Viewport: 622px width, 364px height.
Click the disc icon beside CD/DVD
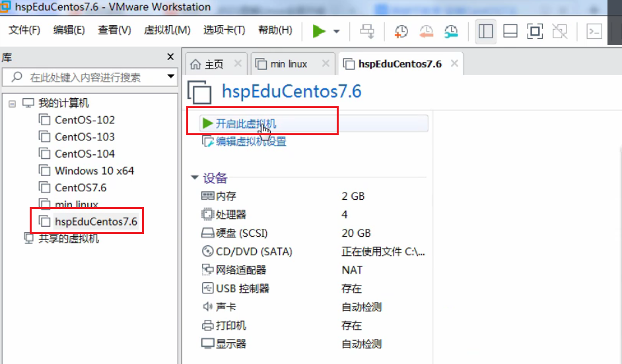[207, 251]
